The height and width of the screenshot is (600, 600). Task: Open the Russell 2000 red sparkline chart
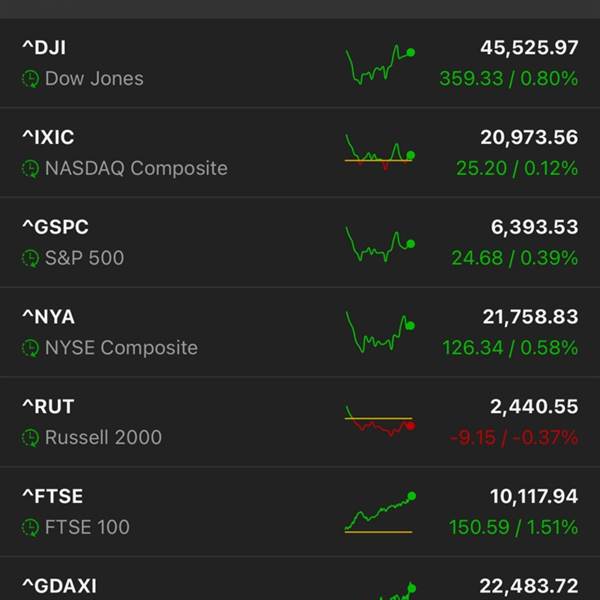(379, 422)
